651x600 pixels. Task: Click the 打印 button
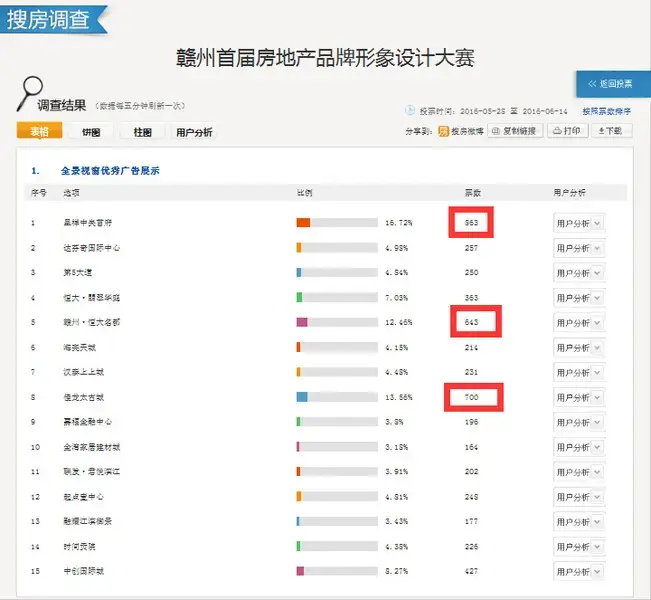[x=567, y=131]
